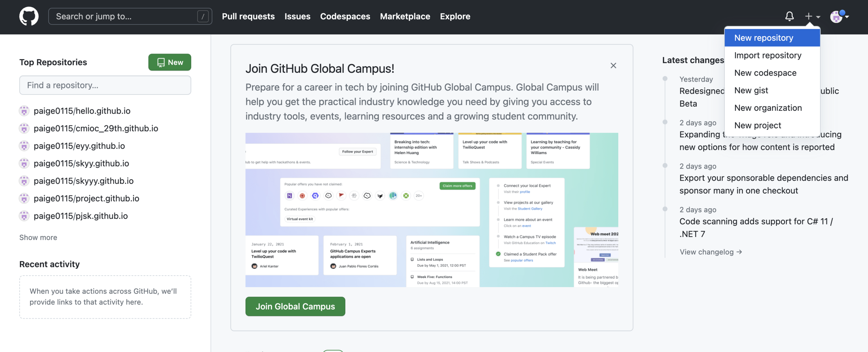This screenshot has height=352, width=868.
Task: Expand Show more repositories
Action: (x=38, y=237)
